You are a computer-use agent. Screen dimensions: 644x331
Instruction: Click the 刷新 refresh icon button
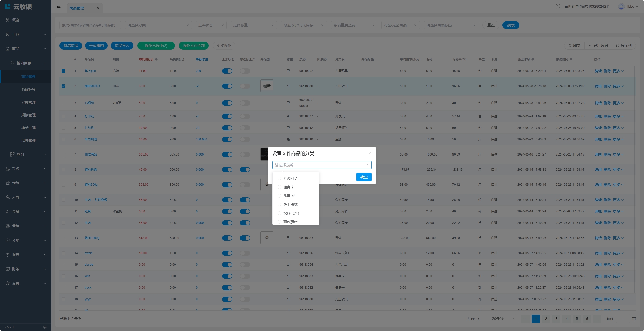tap(574, 46)
